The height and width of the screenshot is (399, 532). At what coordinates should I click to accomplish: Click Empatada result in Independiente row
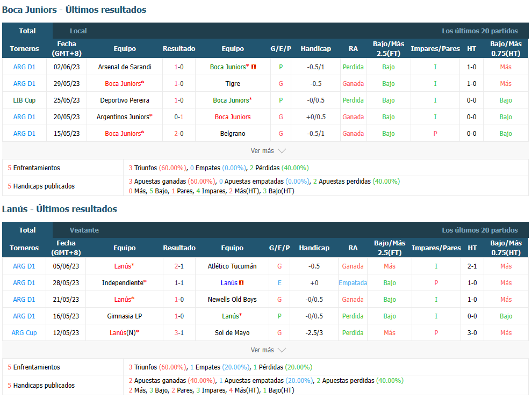353,283
